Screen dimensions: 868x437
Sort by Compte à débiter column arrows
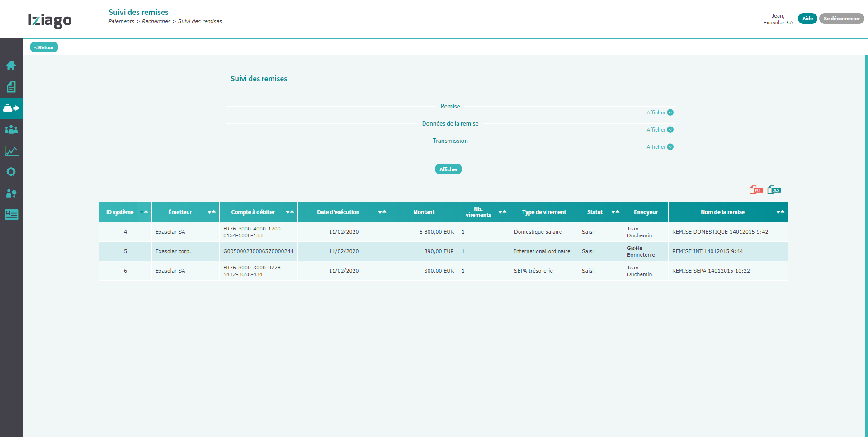point(290,212)
